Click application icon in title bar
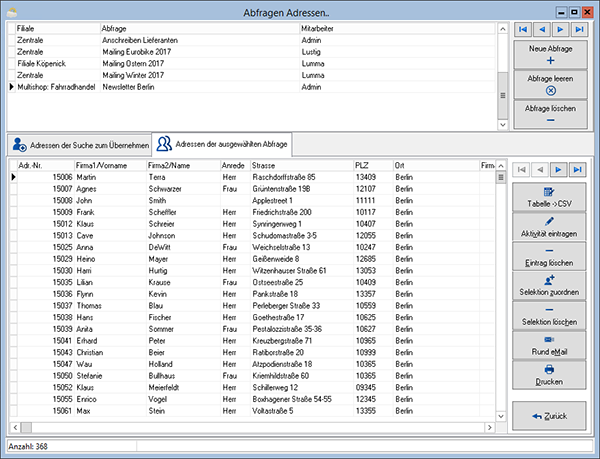600x459 pixels. click(12, 13)
